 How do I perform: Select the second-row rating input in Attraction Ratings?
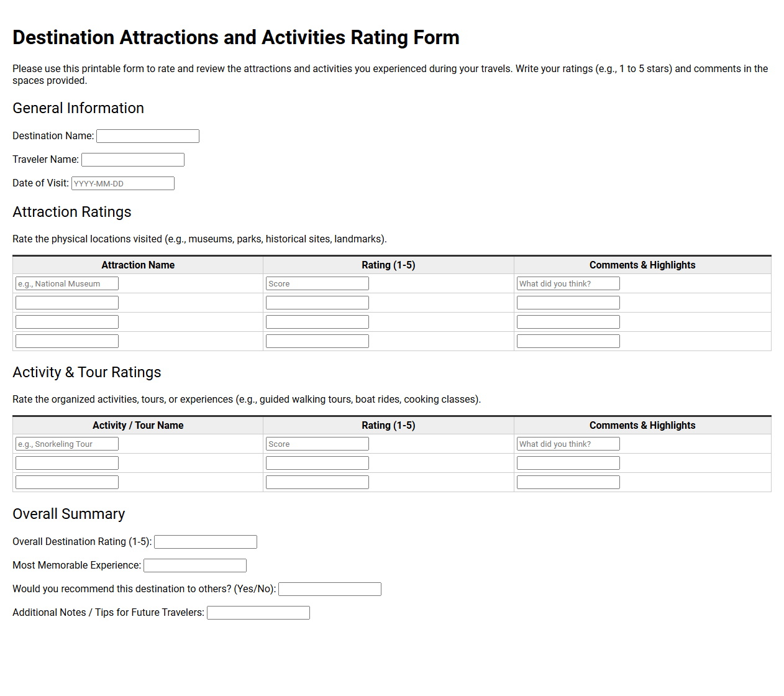317,303
